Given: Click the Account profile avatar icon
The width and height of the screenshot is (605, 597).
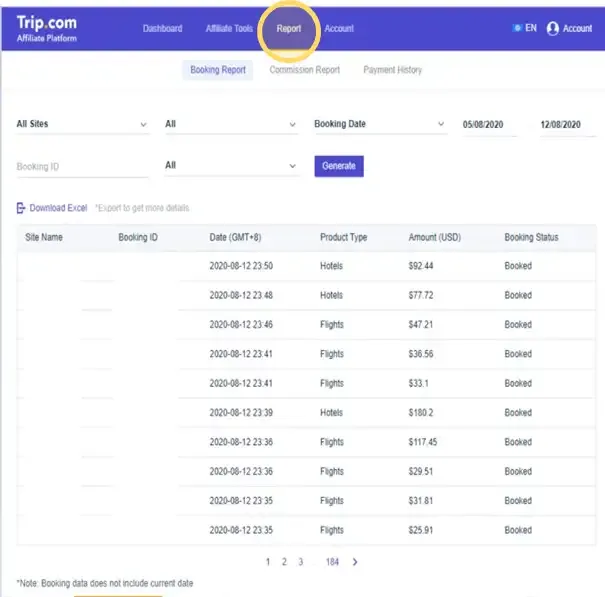Looking at the screenshot, I should tap(552, 29).
